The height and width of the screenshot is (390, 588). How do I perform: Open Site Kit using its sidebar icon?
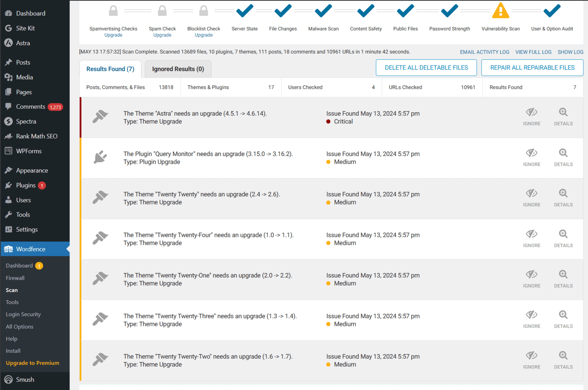(8, 28)
